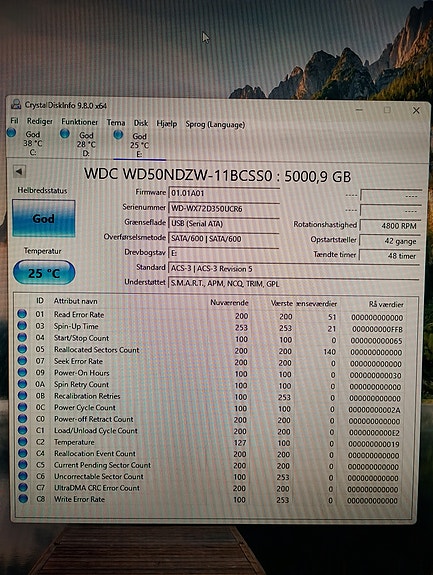Click status orb for Recalibration Retries
This screenshot has height=575, width=433.
click(x=22, y=395)
